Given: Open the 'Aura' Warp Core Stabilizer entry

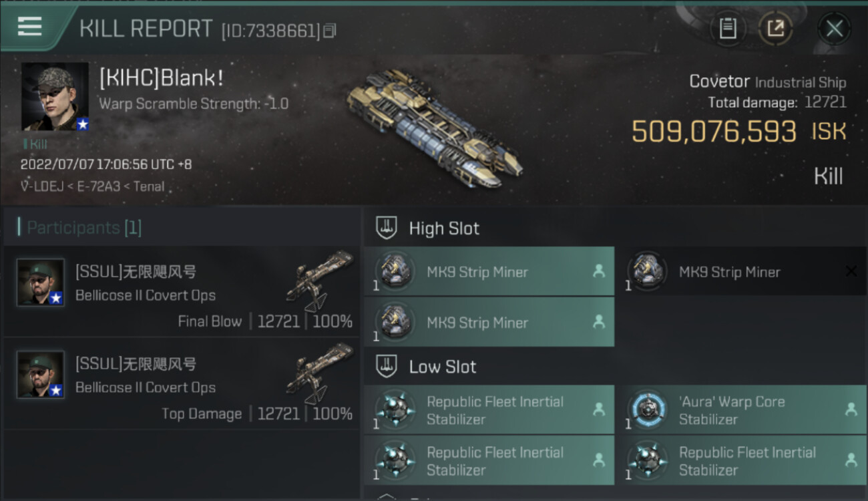Looking at the screenshot, I should [741, 409].
